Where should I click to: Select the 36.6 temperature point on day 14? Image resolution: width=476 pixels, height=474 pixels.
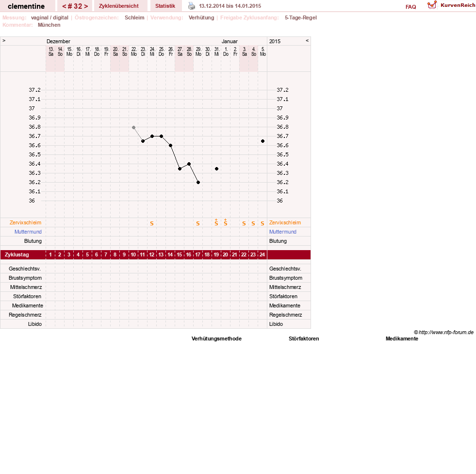coord(171,146)
